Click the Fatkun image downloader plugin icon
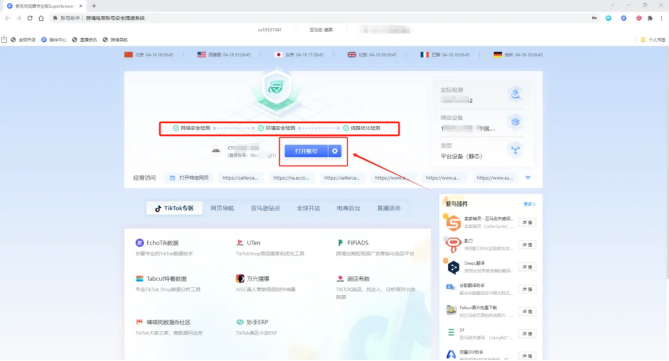The height and width of the screenshot is (361, 669). (451, 311)
